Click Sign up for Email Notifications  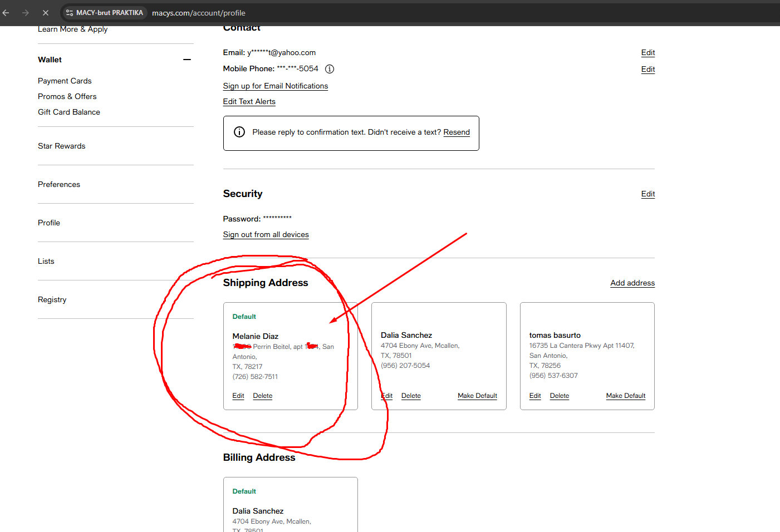pyautogui.click(x=275, y=86)
